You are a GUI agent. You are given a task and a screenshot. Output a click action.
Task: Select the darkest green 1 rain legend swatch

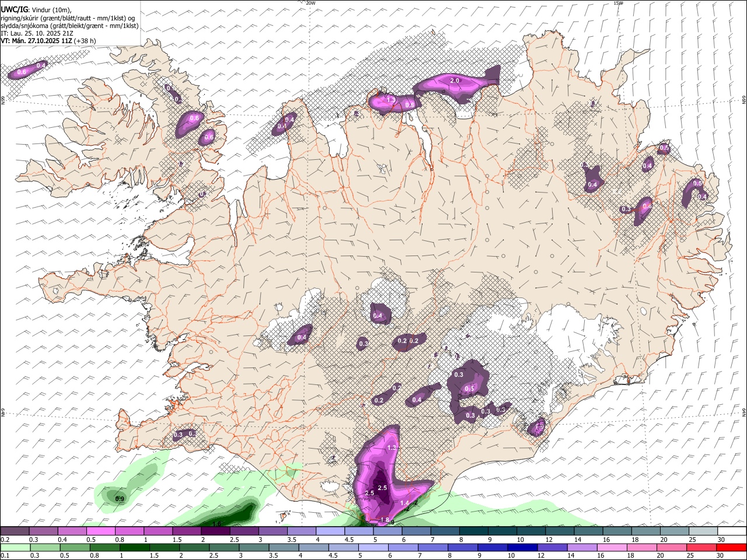[x=135, y=548]
